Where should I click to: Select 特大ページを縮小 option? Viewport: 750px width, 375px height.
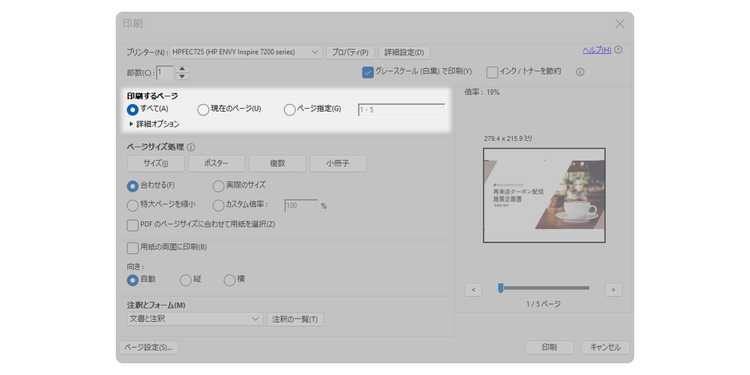click(x=132, y=206)
